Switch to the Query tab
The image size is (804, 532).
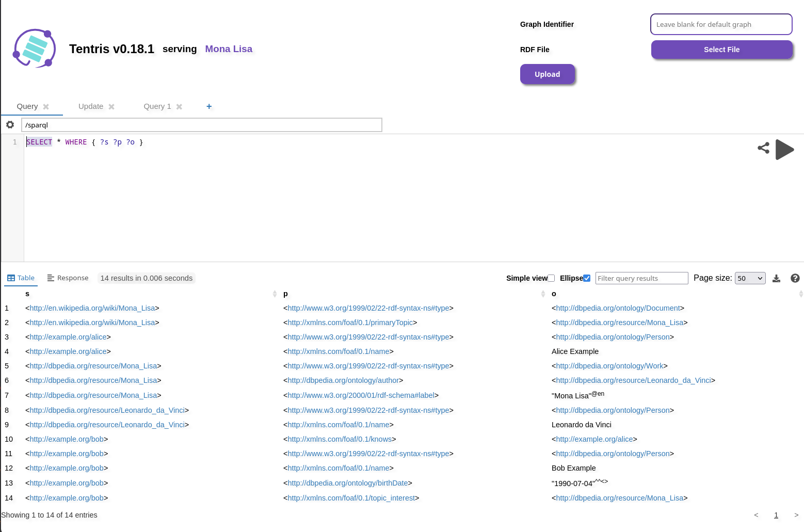click(x=27, y=106)
